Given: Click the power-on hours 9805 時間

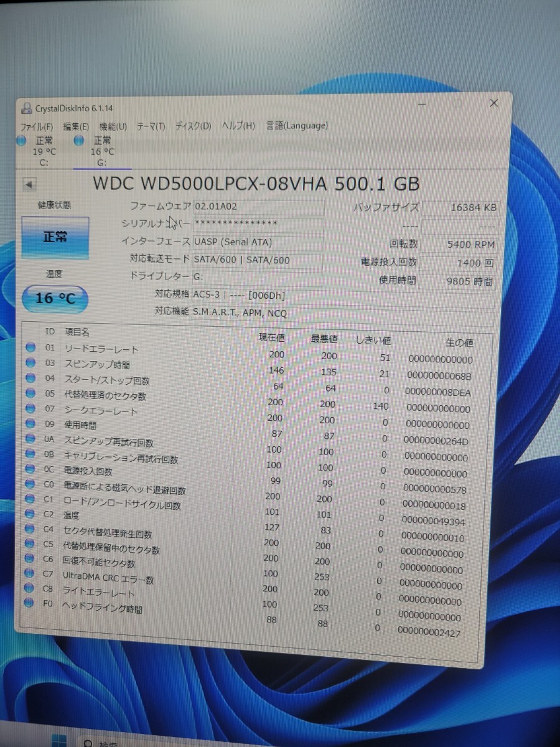Looking at the screenshot, I should click(x=459, y=281).
